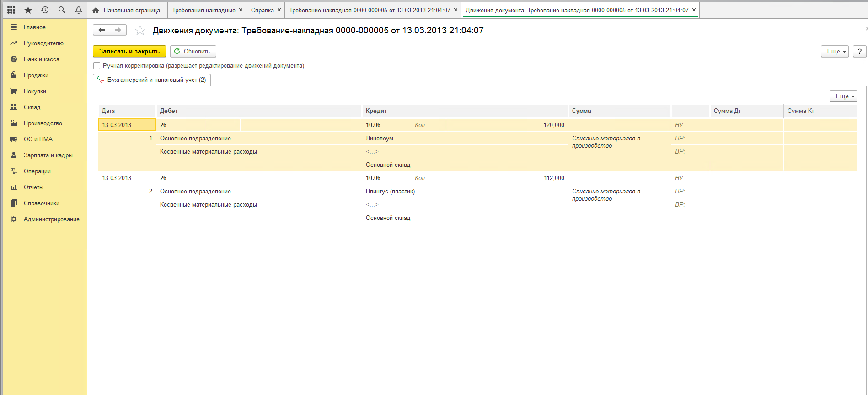Click quantity value 120,000
The width and height of the screenshot is (868, 395).
[553, 125]
